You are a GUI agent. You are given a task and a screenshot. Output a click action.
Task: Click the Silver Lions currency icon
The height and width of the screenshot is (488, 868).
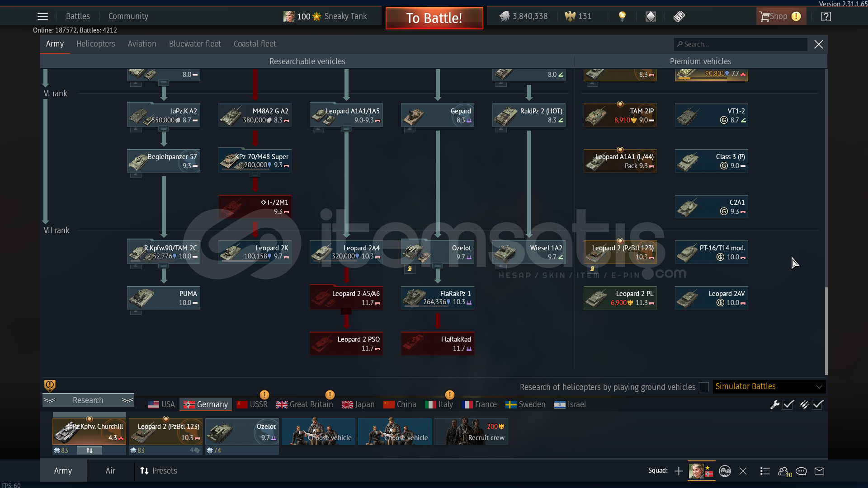click(505, 16)
